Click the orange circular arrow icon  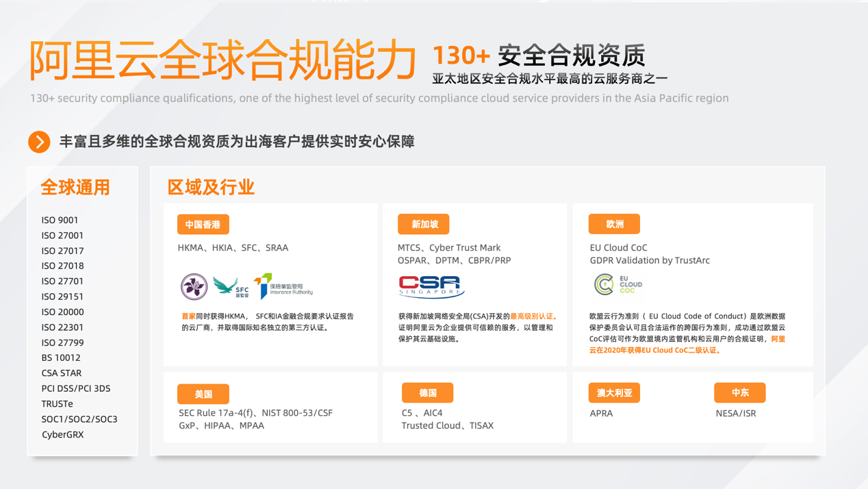(x=39, y=142)
